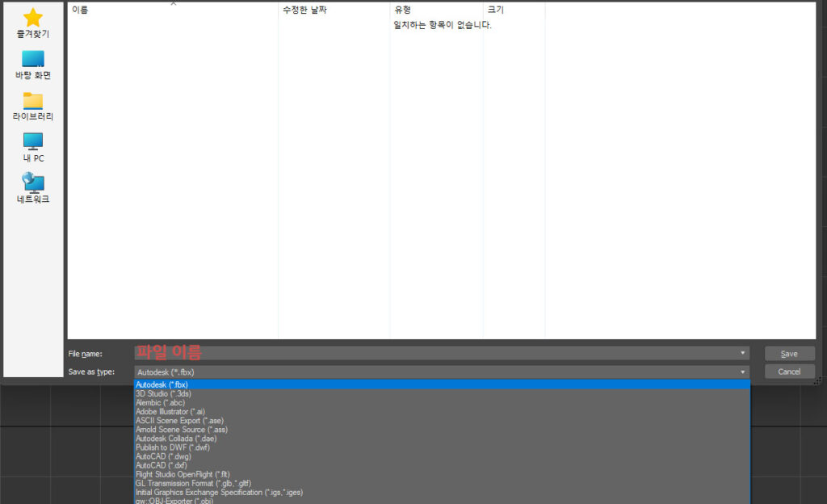Screen dimensions: 827x504
Task: Click the Cancel button
Action: (x=789, y=372)
